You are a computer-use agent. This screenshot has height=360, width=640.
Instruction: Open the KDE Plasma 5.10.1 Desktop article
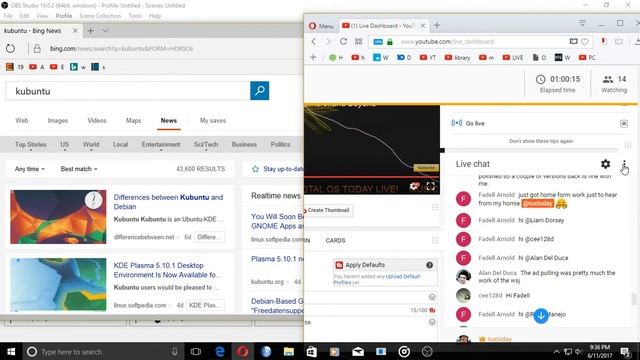pos(167,270)
